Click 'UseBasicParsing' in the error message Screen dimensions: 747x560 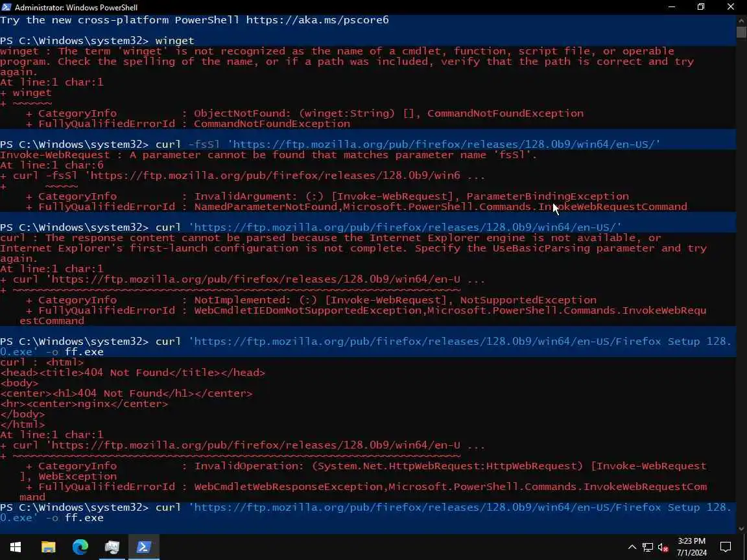coord(541,248)
